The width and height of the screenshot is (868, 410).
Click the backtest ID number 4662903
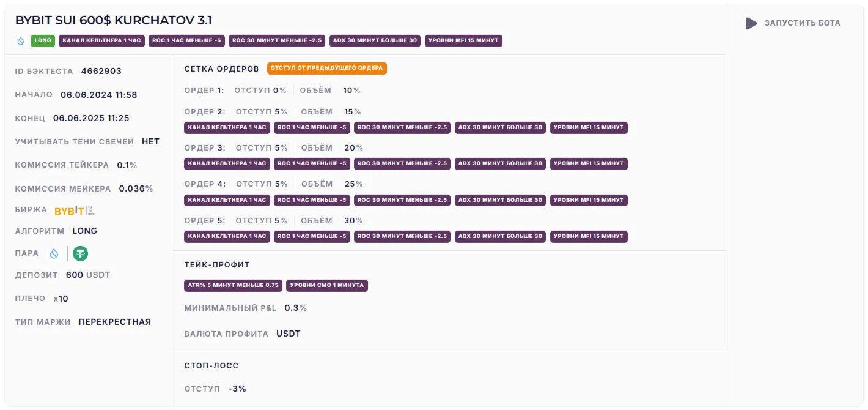[x=101, y=71]
